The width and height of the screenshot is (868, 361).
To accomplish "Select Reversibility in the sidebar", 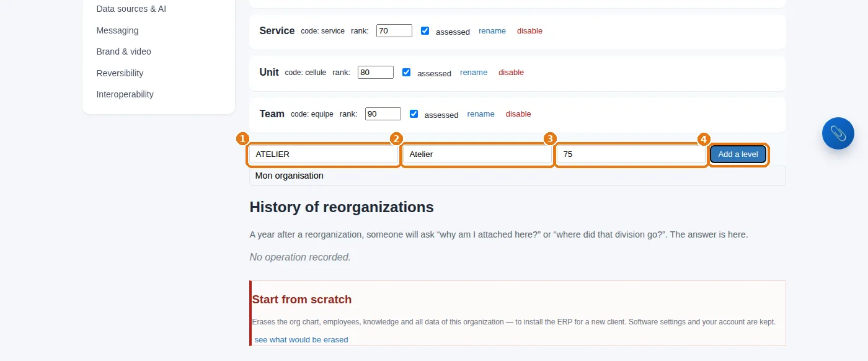I will pyautogui.click(x=120, y=73).
